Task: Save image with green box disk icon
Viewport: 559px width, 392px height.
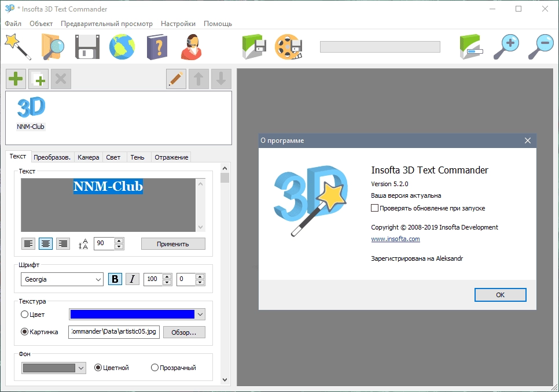Action: [x=254, y=47]
